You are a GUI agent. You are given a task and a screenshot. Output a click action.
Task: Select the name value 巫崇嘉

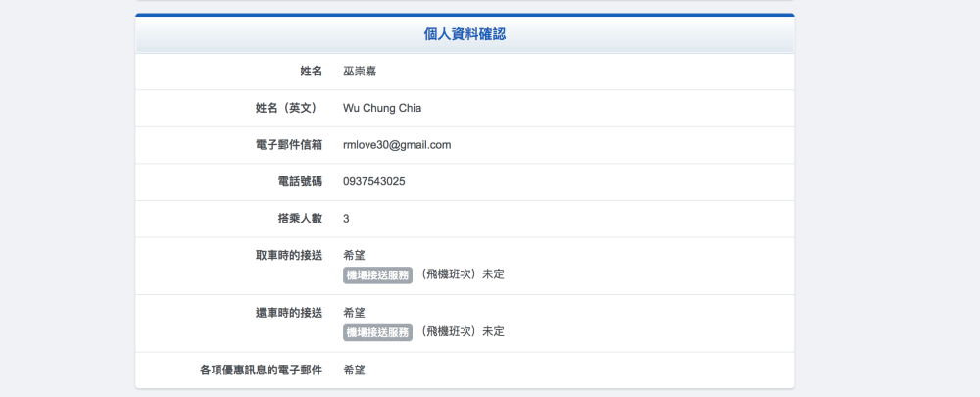pyautogui.click(x=360, y=72)
